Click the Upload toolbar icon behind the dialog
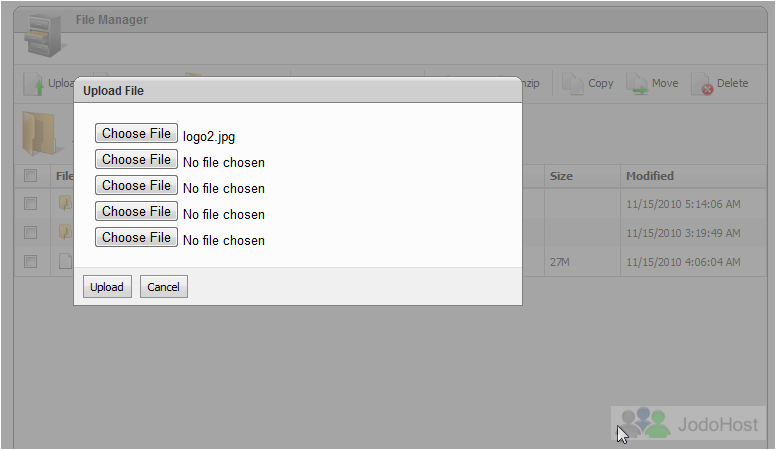776x450 pixels. [34, 84]
